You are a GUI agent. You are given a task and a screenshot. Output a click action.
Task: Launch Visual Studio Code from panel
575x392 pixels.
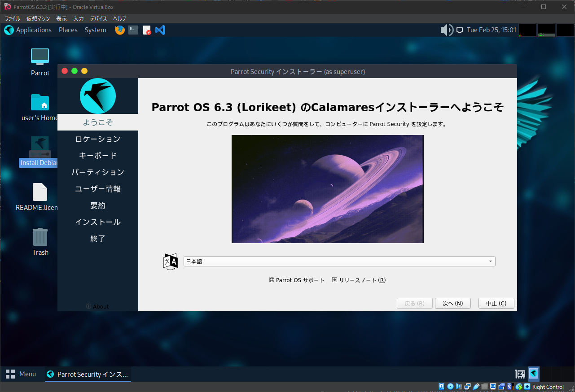coord(160,30)
